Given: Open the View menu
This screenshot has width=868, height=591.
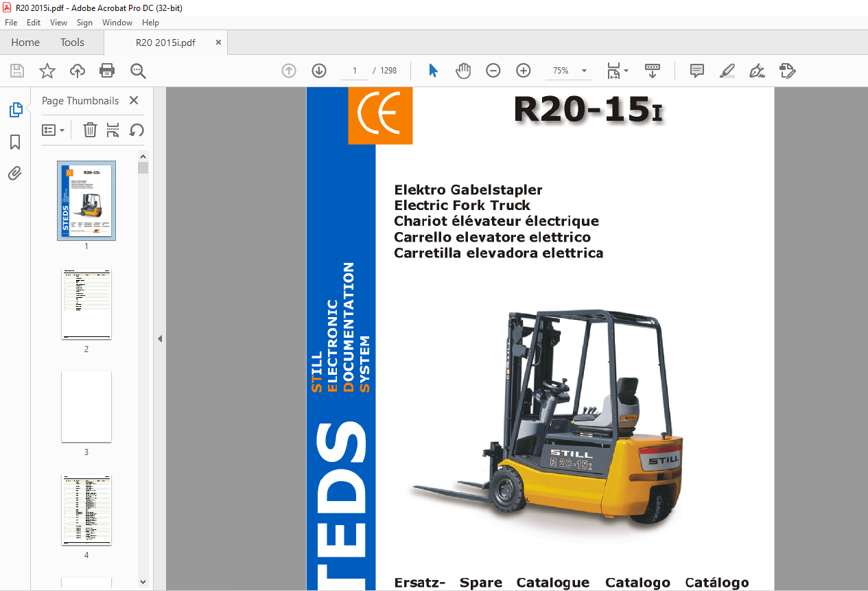Looking at the screenshot, I should [x=59, y=23].
